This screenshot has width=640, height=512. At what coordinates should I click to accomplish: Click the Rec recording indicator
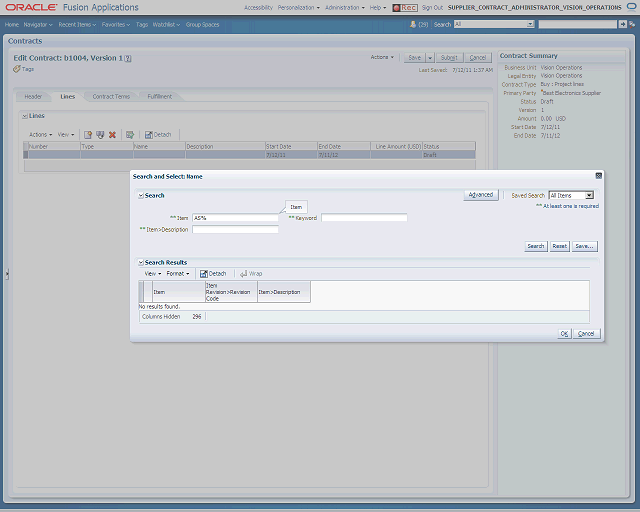tap(405, 8)
